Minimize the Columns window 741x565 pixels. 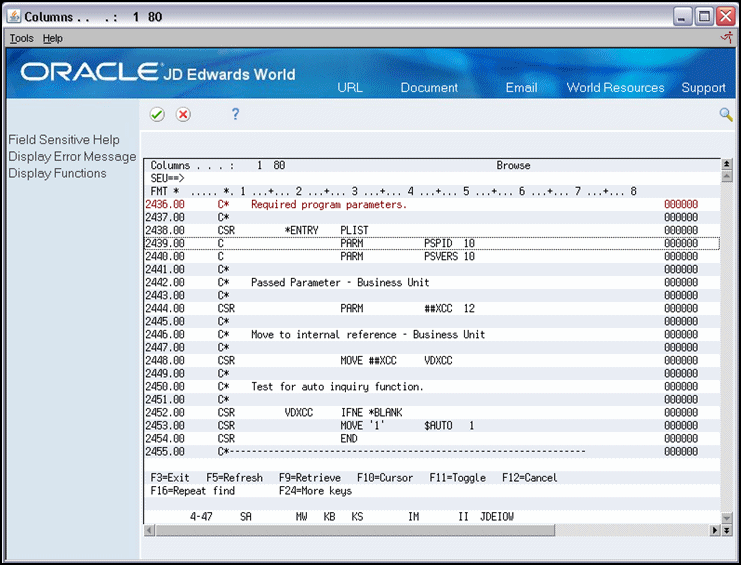(x=681, y=17)
